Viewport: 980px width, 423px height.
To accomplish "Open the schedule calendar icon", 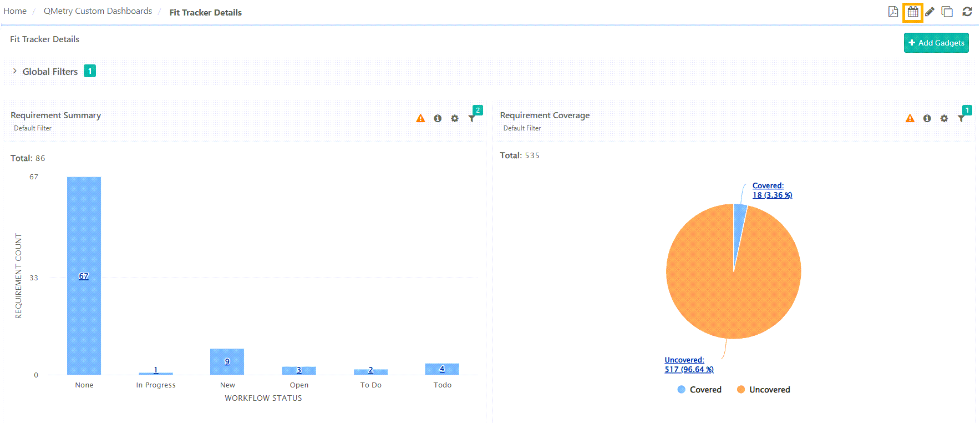I will pyautogui.click(x=913, y=12).
